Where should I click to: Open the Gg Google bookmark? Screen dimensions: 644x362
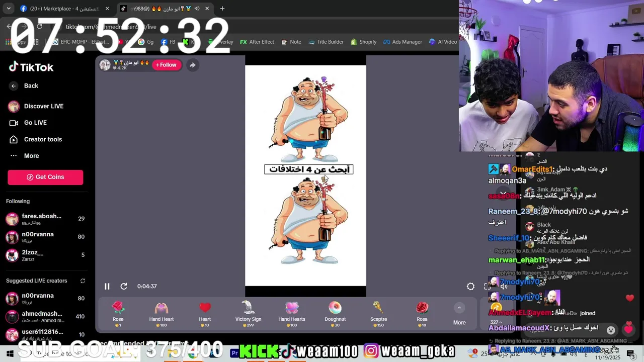pos(146,42)
